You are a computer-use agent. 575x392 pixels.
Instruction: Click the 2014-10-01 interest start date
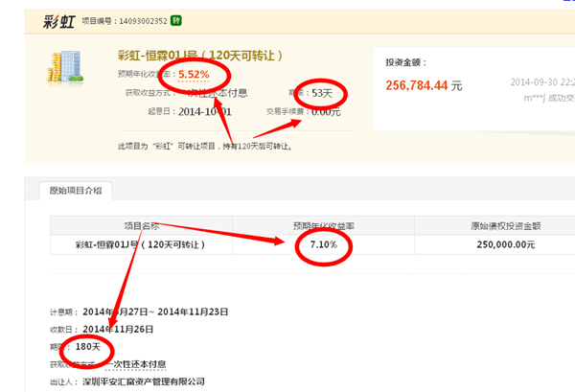(x=205, y=112)
